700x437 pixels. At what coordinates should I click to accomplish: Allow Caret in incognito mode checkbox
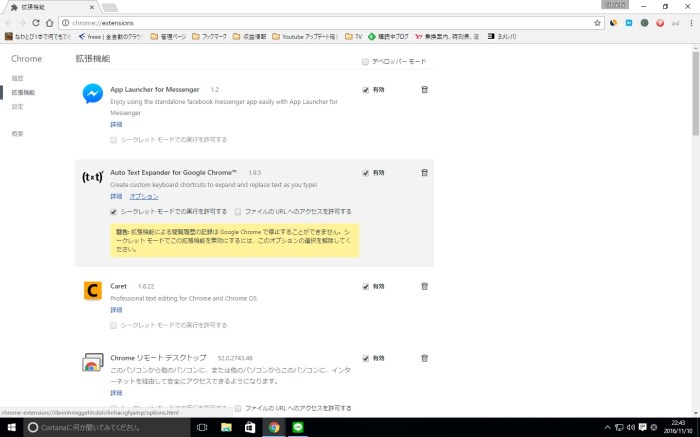(113, 325)
